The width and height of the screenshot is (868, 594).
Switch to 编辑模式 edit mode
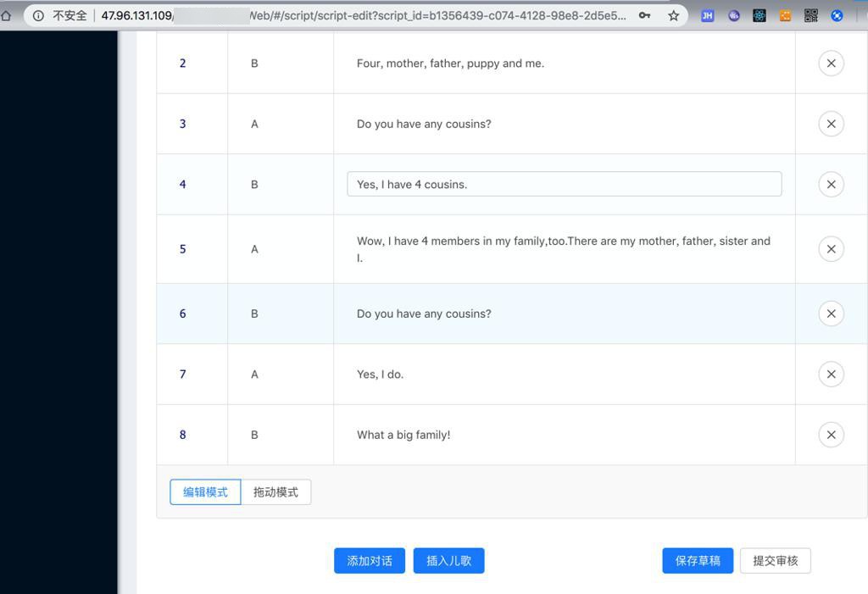(x=205, y=492)
